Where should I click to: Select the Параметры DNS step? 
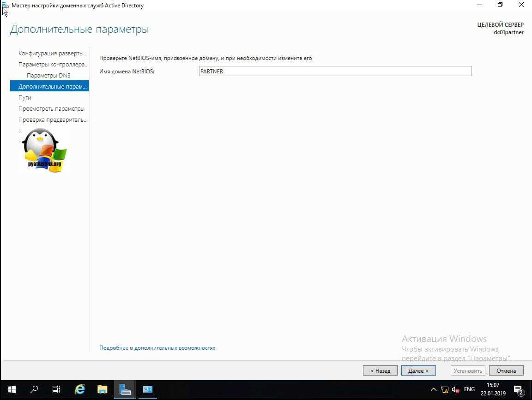(49, 76)
